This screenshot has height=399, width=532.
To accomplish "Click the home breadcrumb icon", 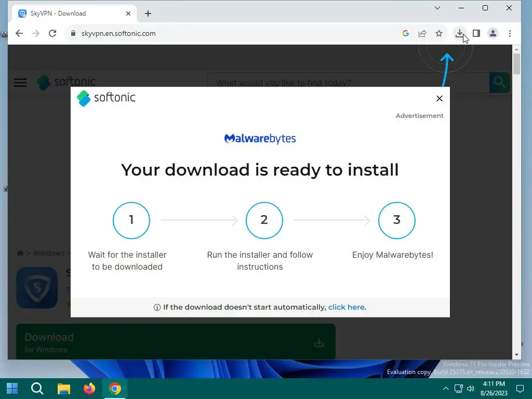I will coord(20,253).
